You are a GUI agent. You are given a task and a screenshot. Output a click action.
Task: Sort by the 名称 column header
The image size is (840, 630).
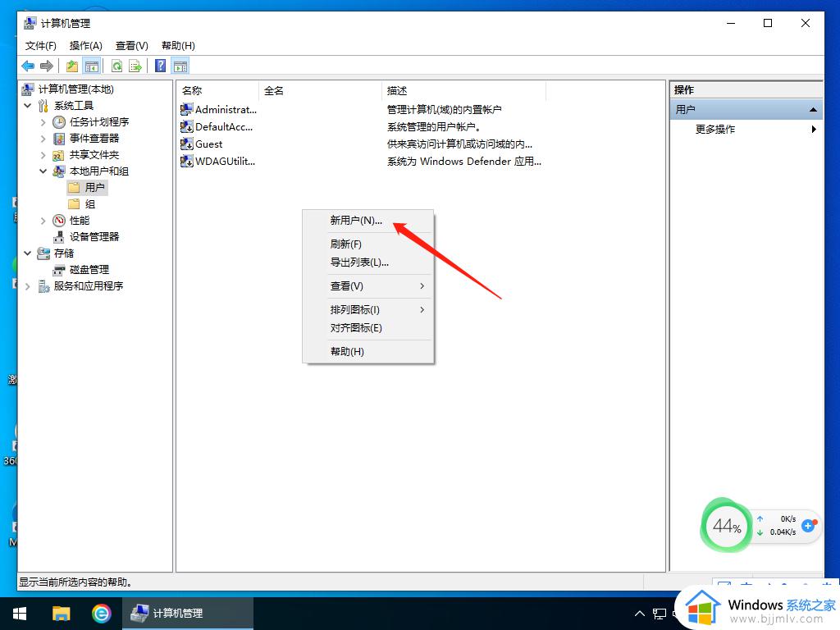tap(217, 90)
